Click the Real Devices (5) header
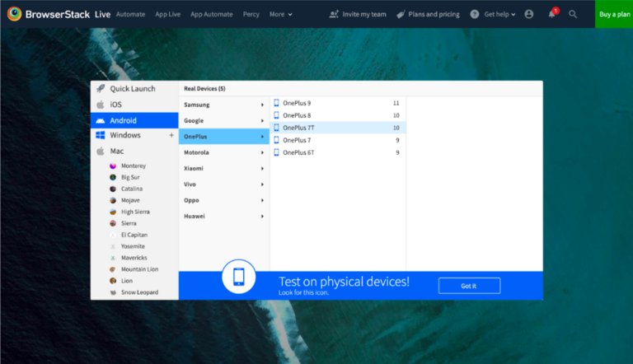Image resolution: width=633 pixels, height=364 pixels. point(204,88)
